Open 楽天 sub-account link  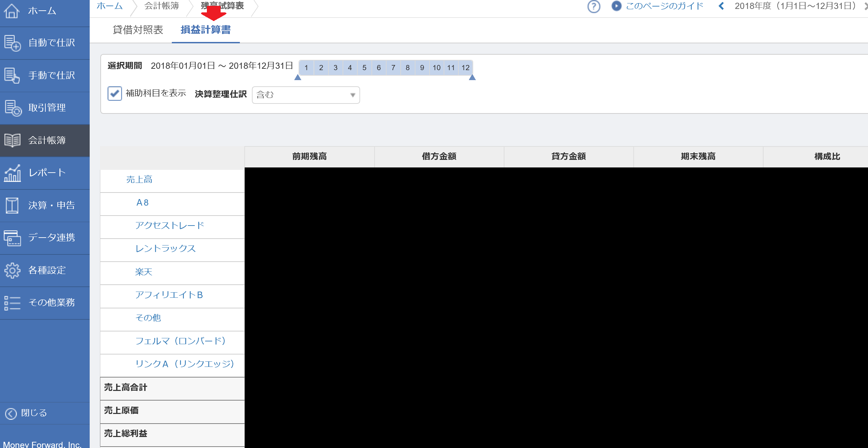click(144, 272)
